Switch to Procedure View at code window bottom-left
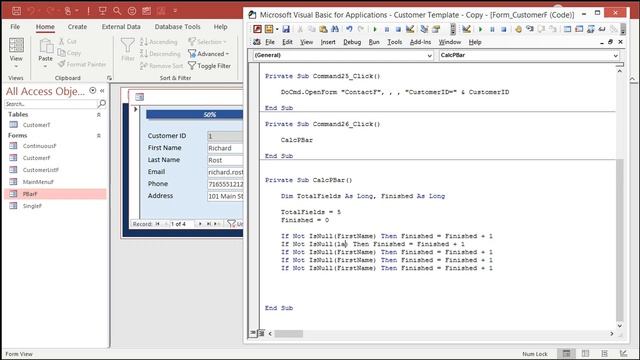Screen dimensions: 640x360 [x=253, y=333]
